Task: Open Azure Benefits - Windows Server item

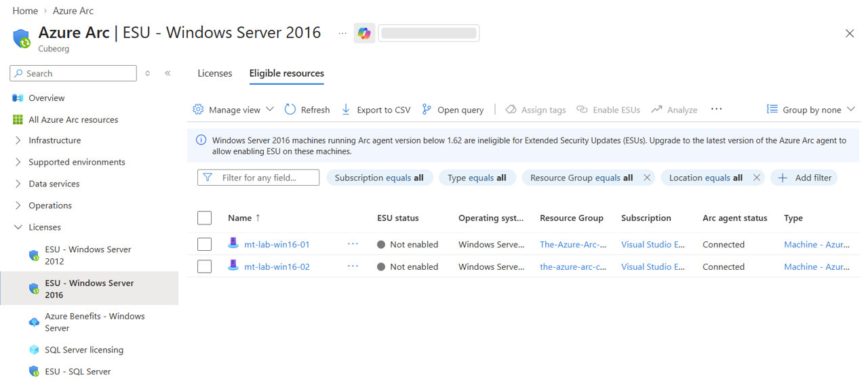Action: [95, 322]
